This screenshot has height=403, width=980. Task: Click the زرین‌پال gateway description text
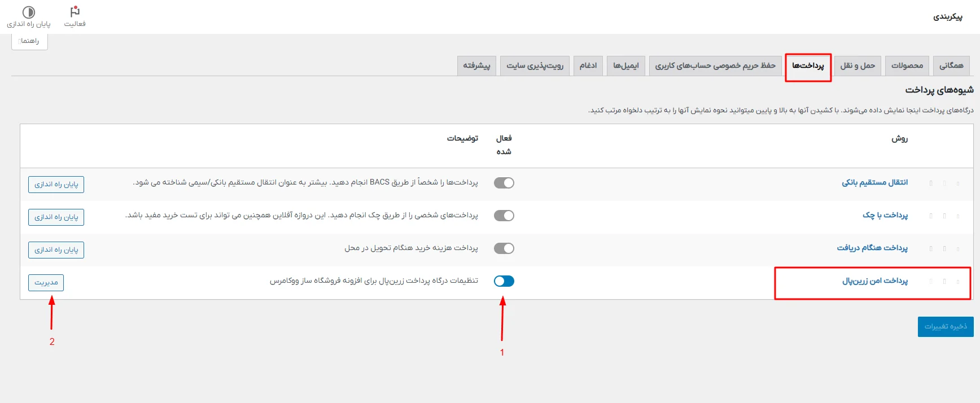[x=374, y=281]
